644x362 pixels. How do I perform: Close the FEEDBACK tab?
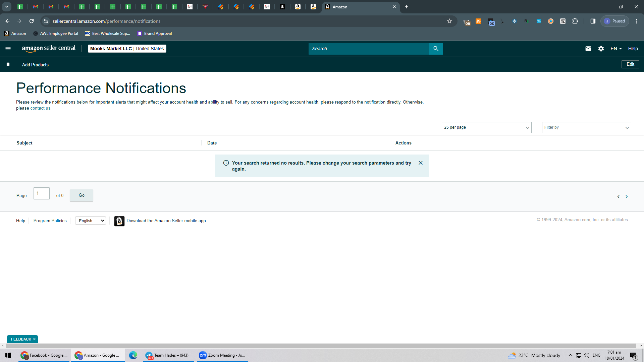34,339
